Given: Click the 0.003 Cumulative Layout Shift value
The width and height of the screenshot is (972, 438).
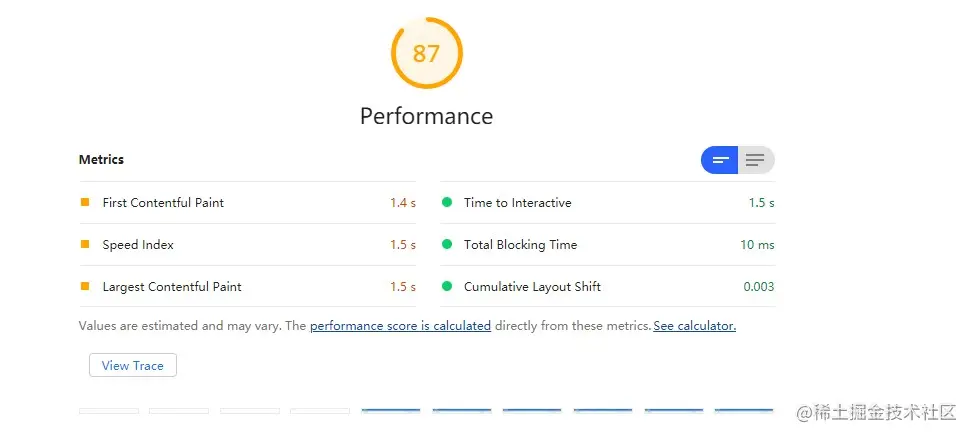Looking at the screenshot, I should coord(758,287).
